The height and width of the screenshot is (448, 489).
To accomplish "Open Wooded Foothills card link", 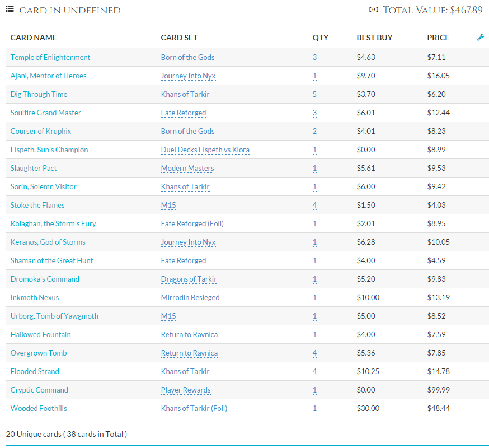I will coord(39,408).
